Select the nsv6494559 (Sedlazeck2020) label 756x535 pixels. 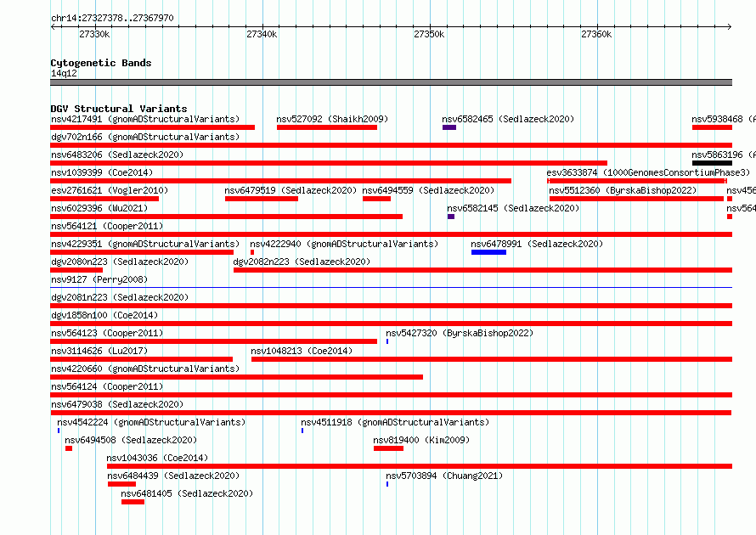click(429, 190)
